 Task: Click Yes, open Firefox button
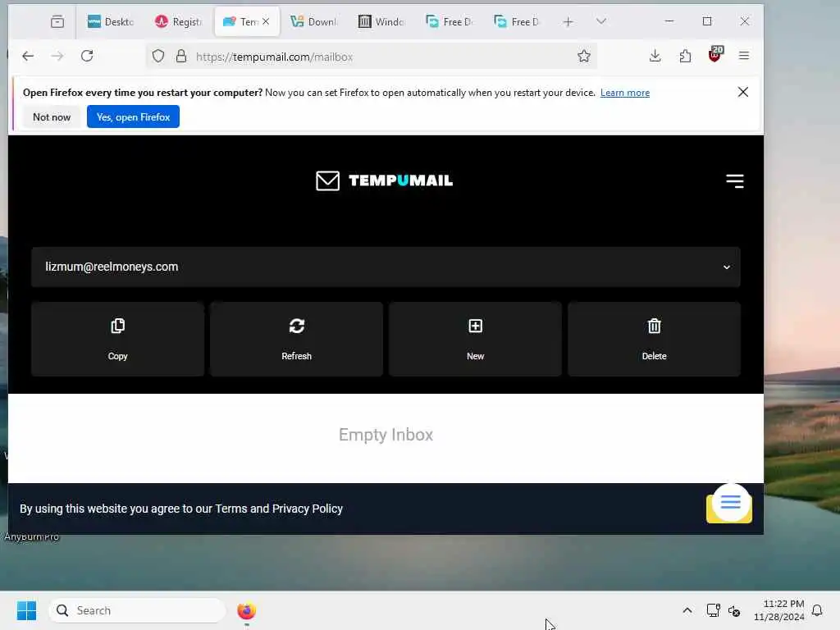pyautogui.click(x=133, y=116)
